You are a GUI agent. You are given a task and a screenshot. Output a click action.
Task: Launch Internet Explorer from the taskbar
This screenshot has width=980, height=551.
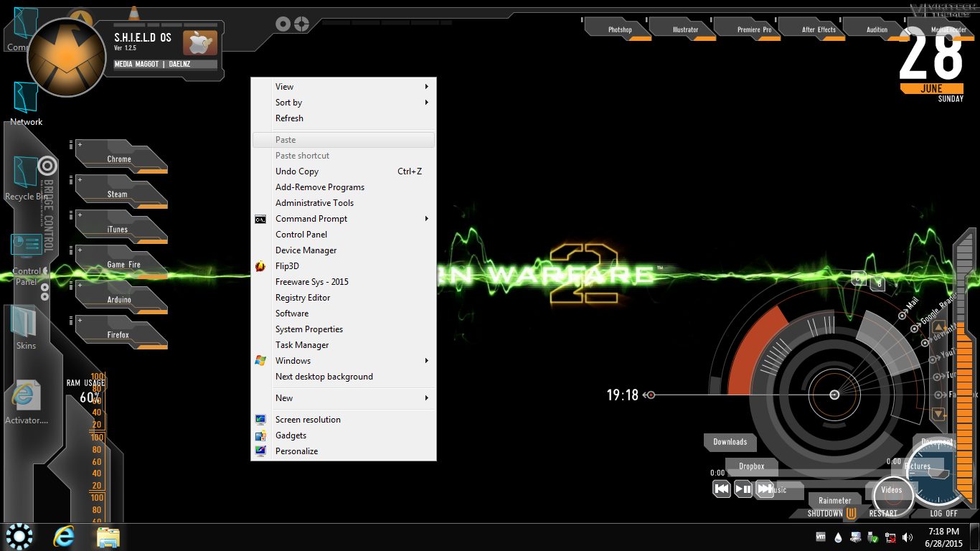point(64,537)
